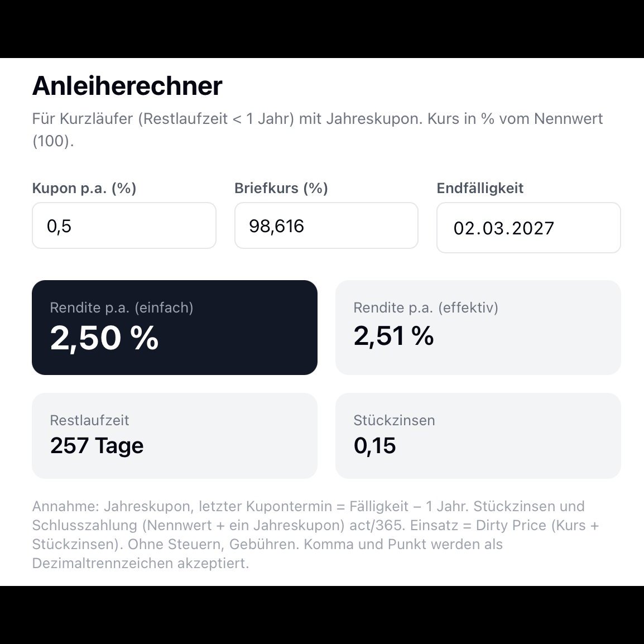
Task: Click the 0,15 Stückzinsen value
Action: click(374, 446)
